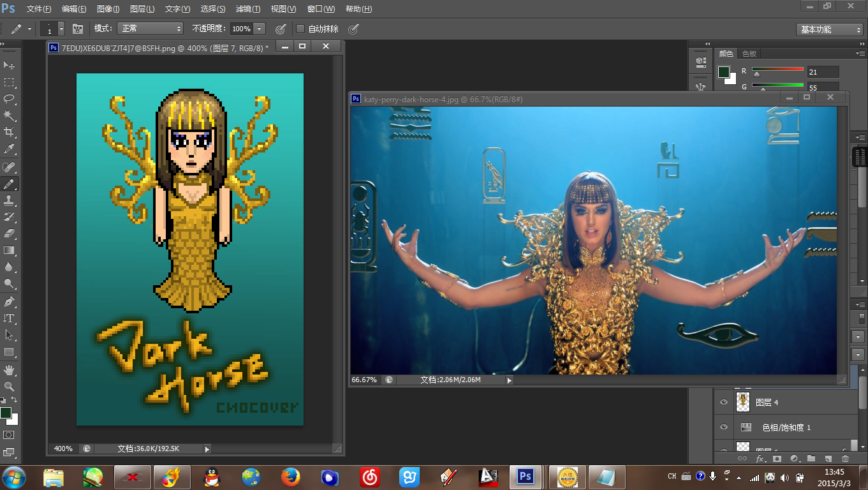Open the 图层(L) menu
Image resolution: width=868 pixels, height=490 pixels.
[142, 9]
